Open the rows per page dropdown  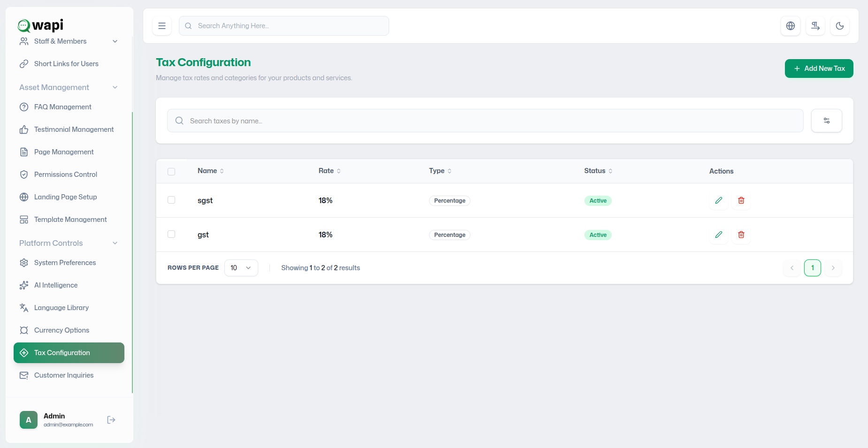pos(241,268)
